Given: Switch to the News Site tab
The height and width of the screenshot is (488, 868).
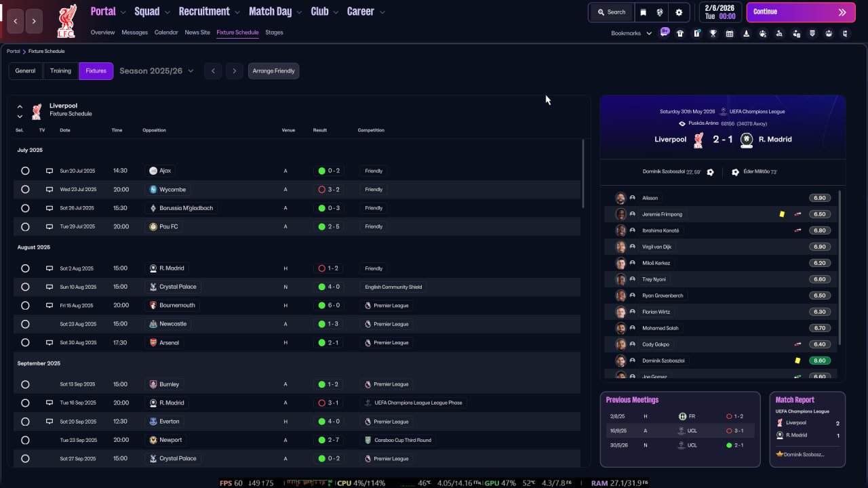Looking at the screenshot, I should (197, 33).
